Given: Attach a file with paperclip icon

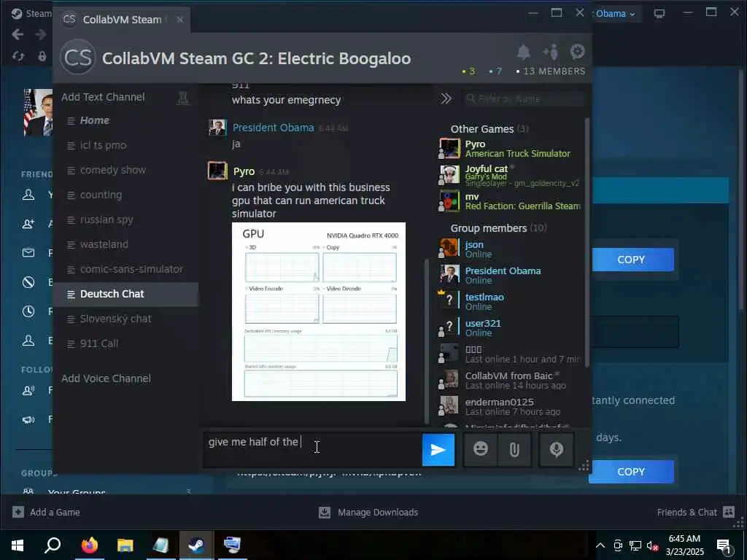Looking at the screenshot, I should click(514, 449).
